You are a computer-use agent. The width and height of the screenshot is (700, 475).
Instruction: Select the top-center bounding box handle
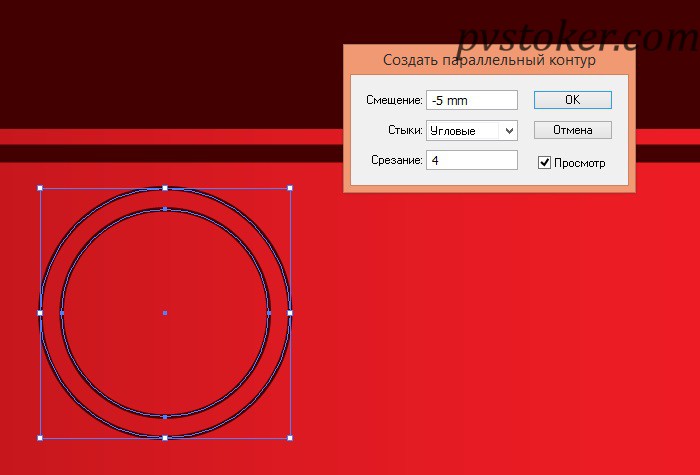(165, 188)
